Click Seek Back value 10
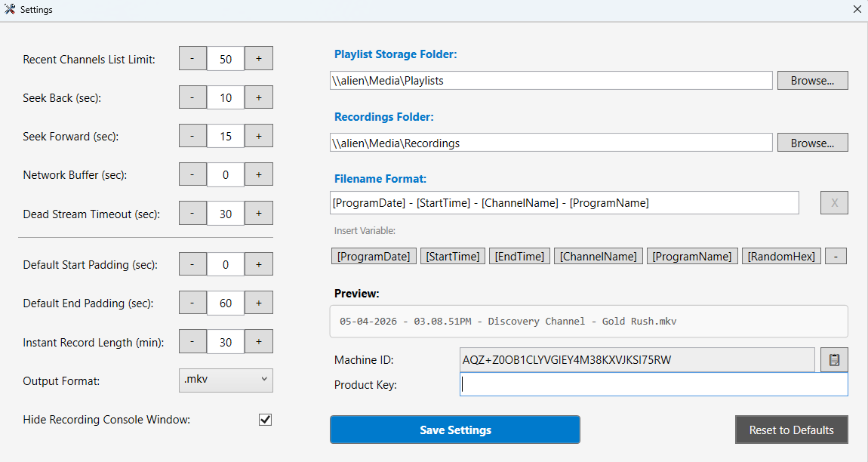This screenshot has width=868, height=462. pyautogui.click(x=226, y=97)
